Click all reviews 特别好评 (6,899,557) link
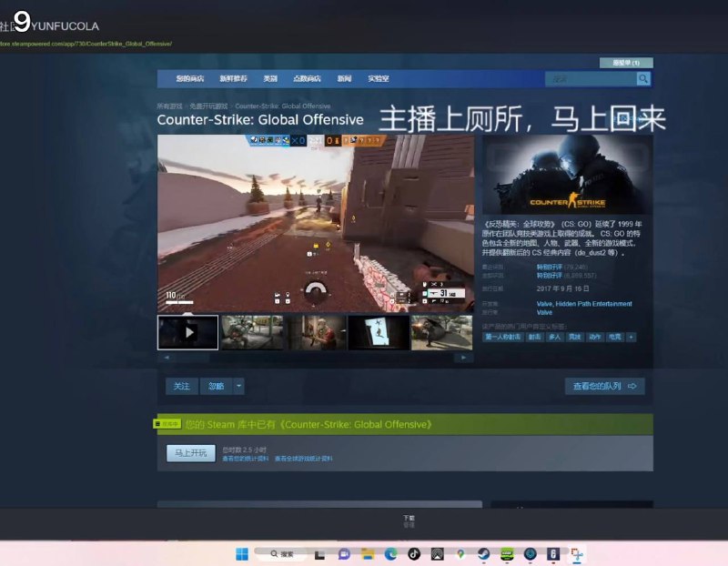Screen dimensions: 728x566 pos(565,276)
